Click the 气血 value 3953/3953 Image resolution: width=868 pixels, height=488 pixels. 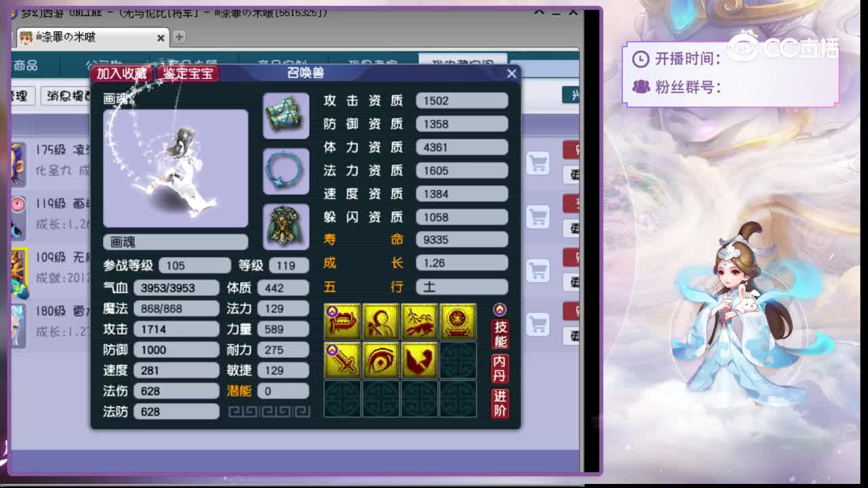point(176,287)
